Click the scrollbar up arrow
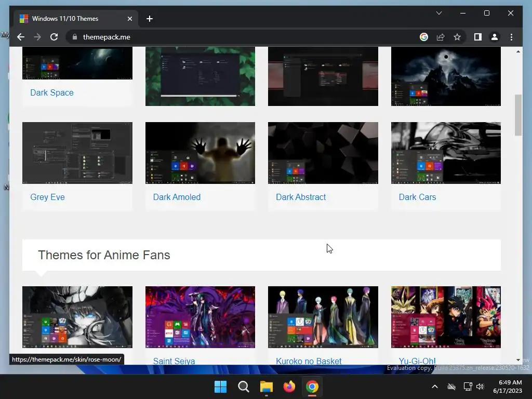 pyautogui.click(x=518, y=51)
